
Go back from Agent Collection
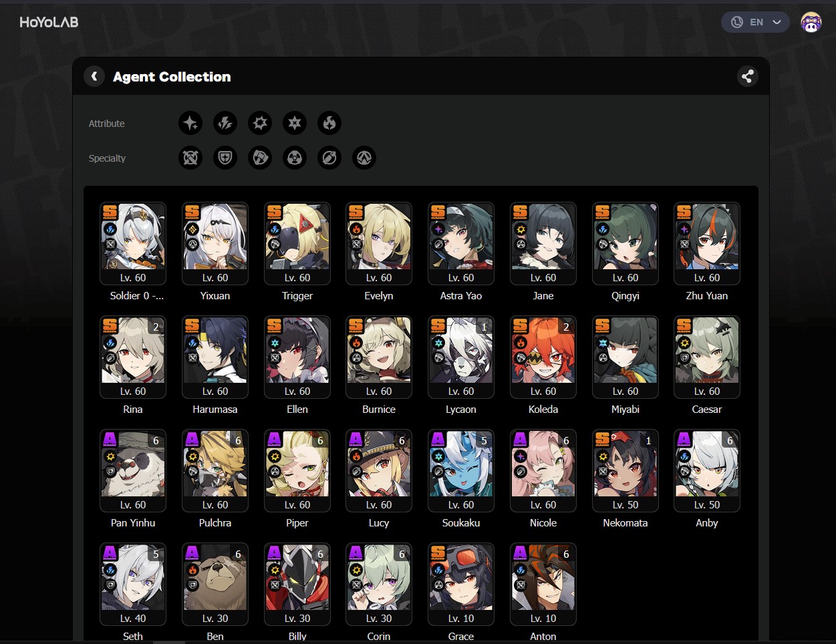click(x=94, y=76)
